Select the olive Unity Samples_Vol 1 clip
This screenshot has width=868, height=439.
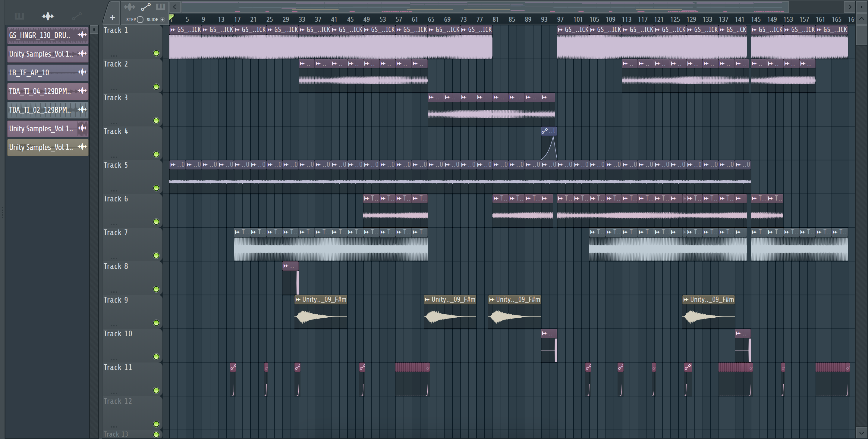(x=48, y=148)
